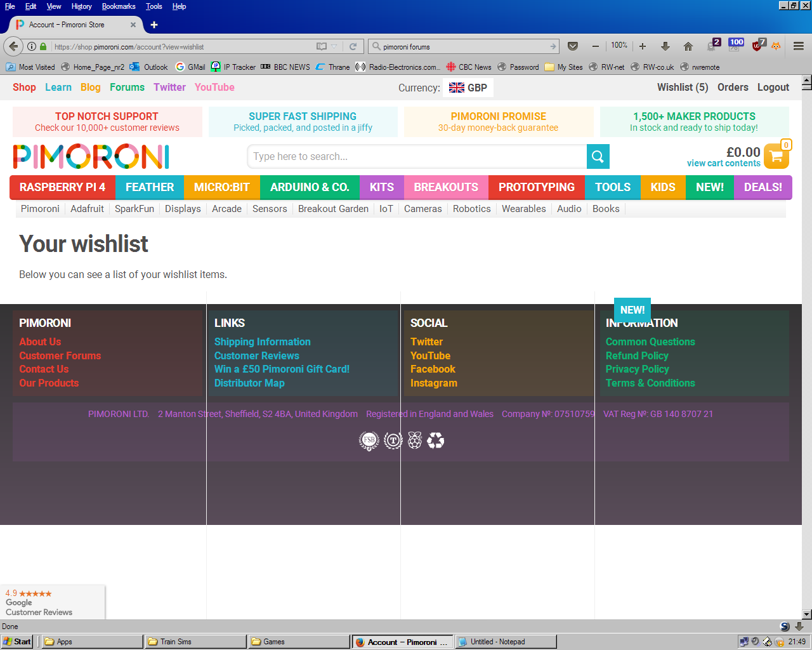Click the Most Visited bookmark folder
This screenshot has height=650, width=812.
pos(30,67)
